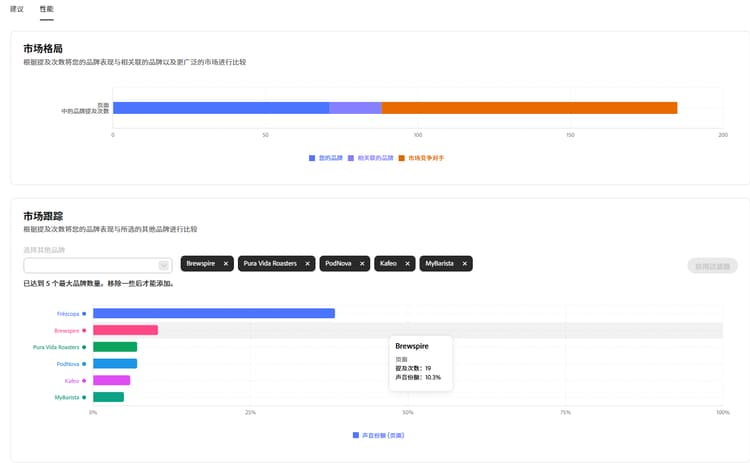This screenshot has height=463, width=750.
Task: Toggle the 声音份额 legend at chart bottom
Action: 378,435
